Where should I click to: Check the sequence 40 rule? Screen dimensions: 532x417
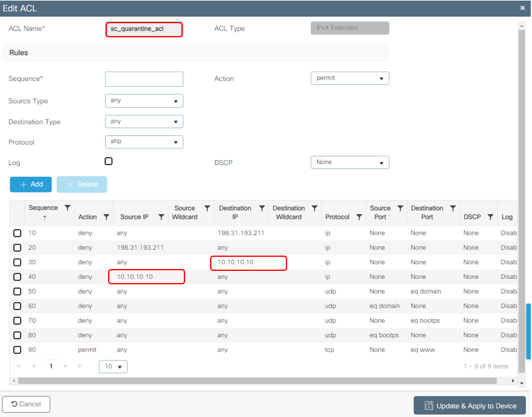pos(17,277)
